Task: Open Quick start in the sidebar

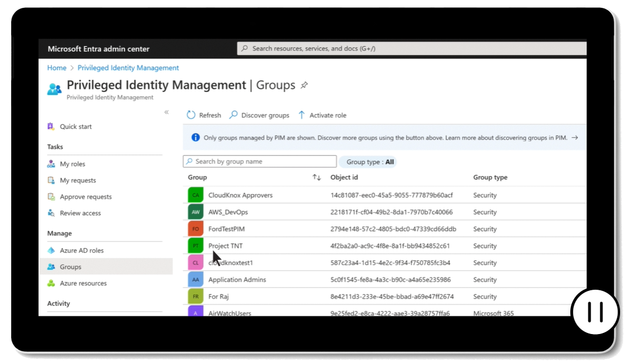Action: (x=75, y=127)
